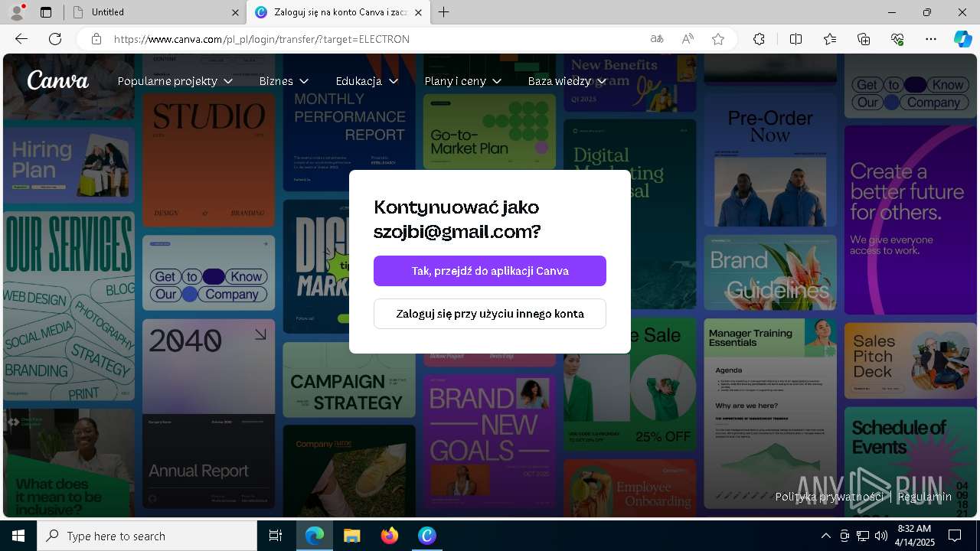Screen dimensions: 980x551
Task: Open Windows Start menu
Action: (18, 536)
